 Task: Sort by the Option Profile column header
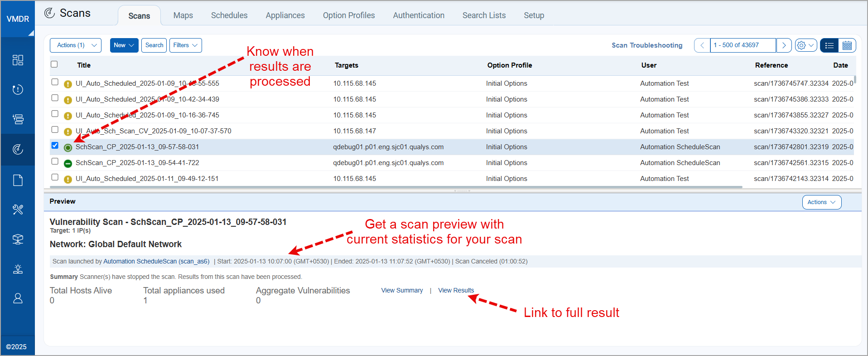pos(510,65)
